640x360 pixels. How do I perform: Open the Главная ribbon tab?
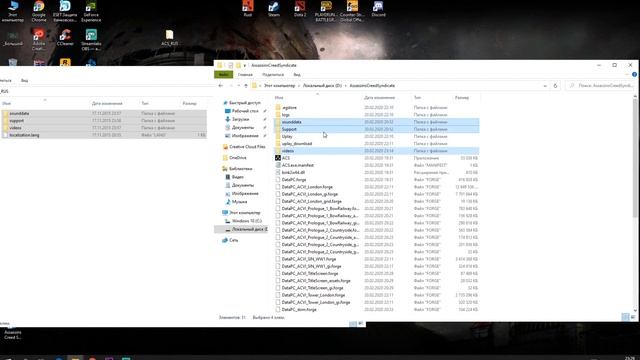(x=245, y=75)
